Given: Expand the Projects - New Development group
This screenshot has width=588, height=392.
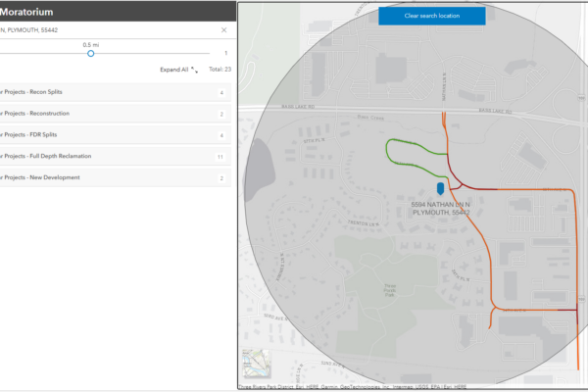Looking at the screenshot, I should [x=115, y=177].
